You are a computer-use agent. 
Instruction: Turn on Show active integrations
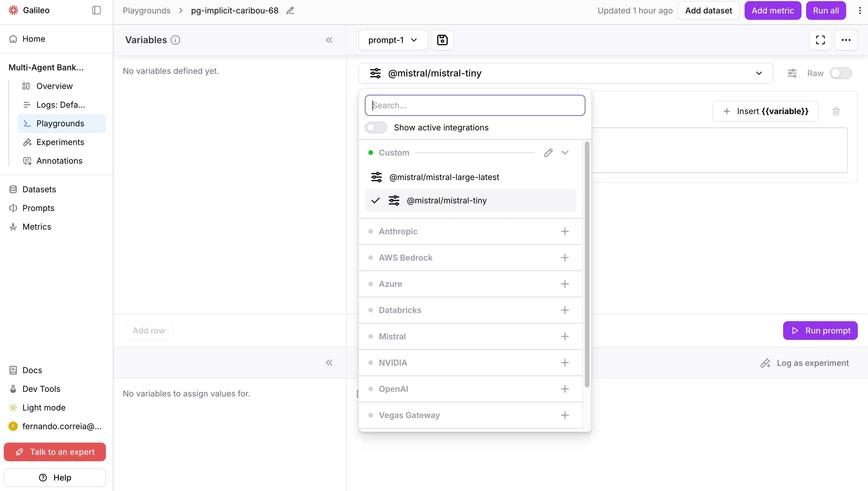coord(375,127)
